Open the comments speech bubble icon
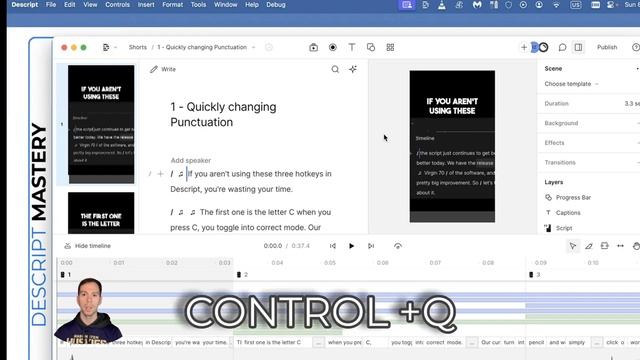Viewport: 640px width, 360px height. [562, 47]
